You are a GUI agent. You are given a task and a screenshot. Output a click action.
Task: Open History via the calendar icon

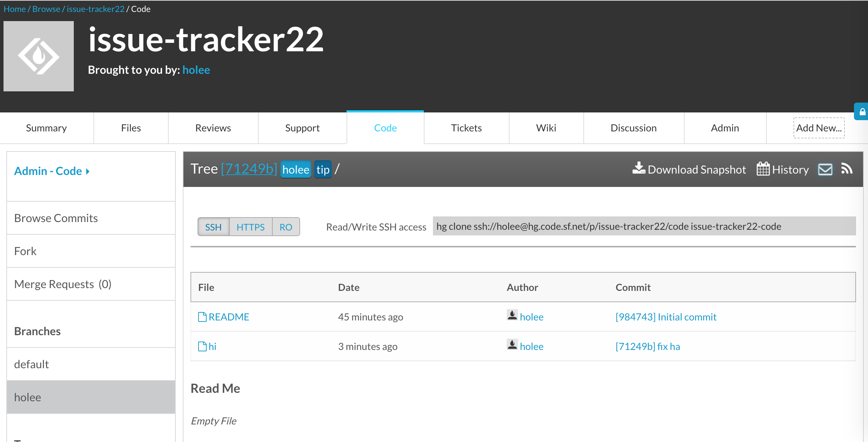point(763,169)
